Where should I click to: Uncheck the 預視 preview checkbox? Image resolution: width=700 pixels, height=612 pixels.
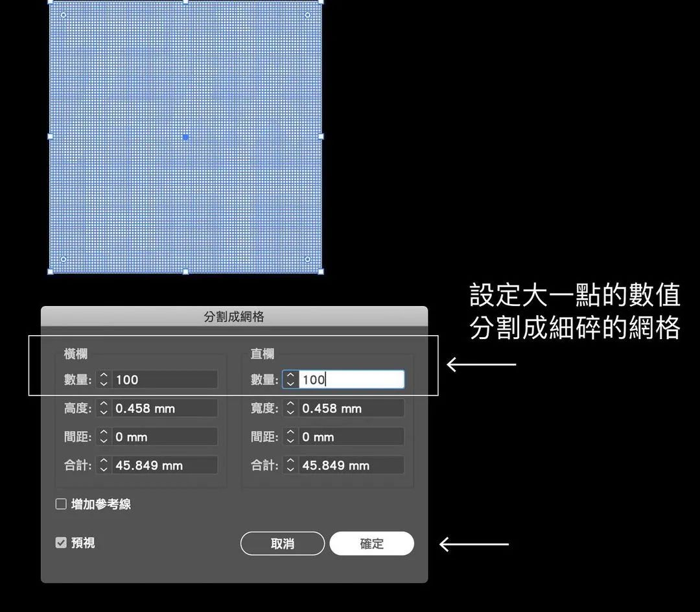[62, 543]
